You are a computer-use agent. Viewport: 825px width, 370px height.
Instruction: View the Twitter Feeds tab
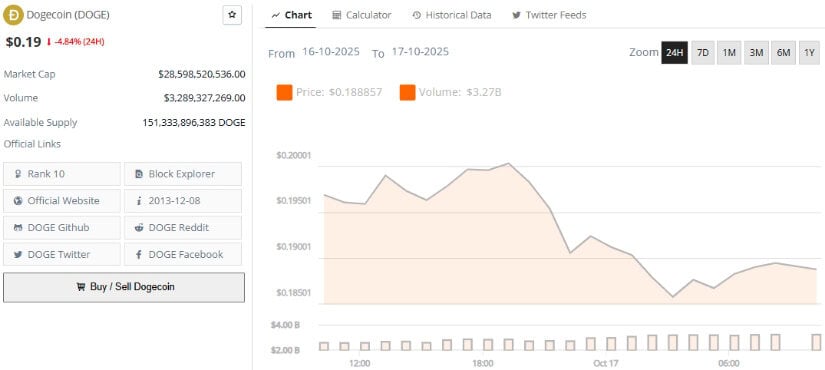tap(549, 15)
